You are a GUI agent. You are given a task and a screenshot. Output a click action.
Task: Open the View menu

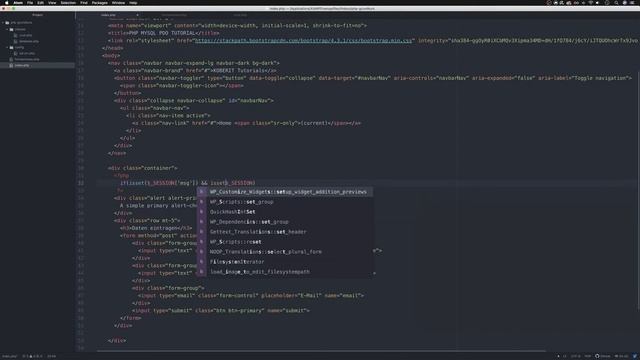point(52,2)
